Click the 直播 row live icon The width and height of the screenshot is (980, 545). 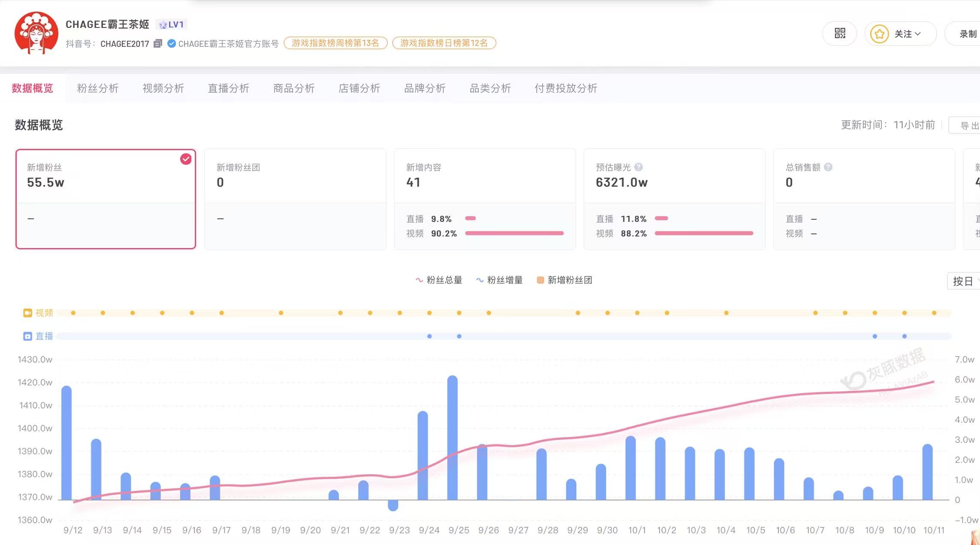[27, 336]
